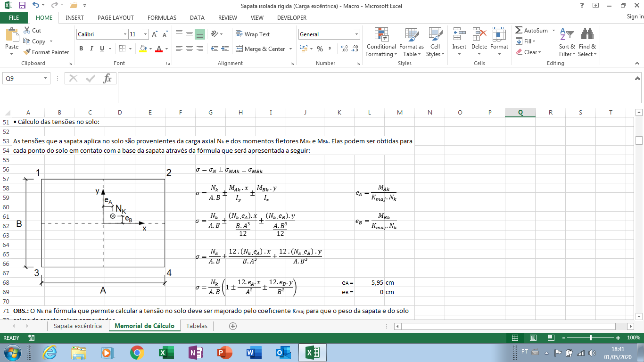Open the Fill dropdown in Editing group
This screenshot has height=362, width=644.
click(526, 41)
